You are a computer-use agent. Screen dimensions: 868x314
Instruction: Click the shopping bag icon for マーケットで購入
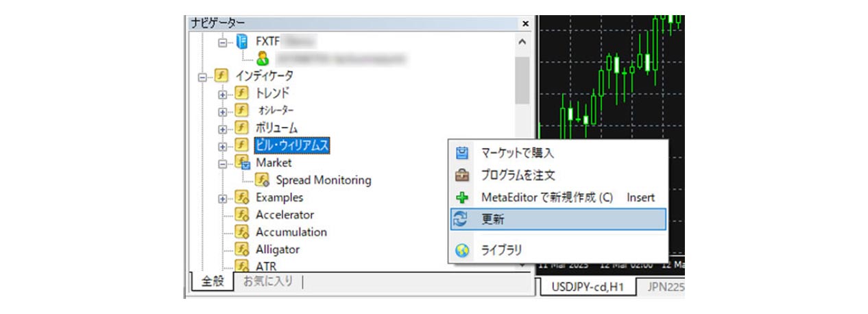click(x=461, y=153)
